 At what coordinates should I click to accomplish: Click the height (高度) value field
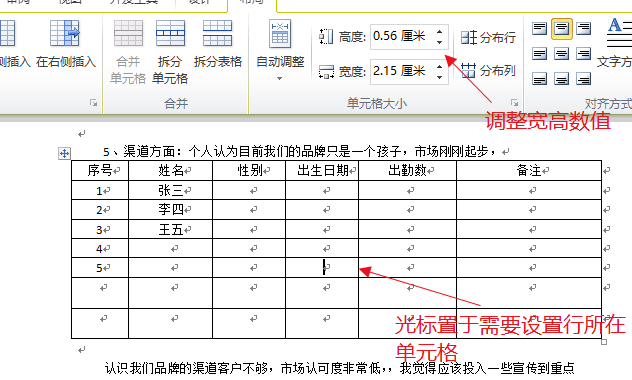click(x=403, y=36)
